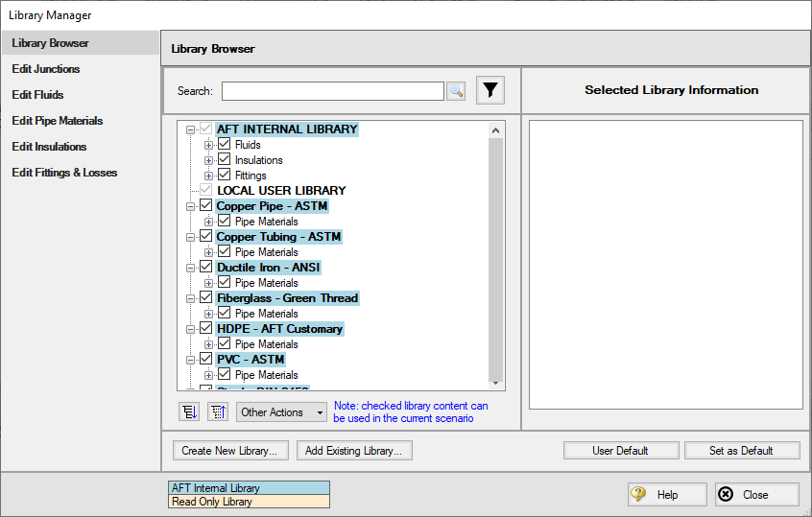Uncheck HDPE - AFT Customary library checkbox
812x517 pixels.
tap(206, 328)
